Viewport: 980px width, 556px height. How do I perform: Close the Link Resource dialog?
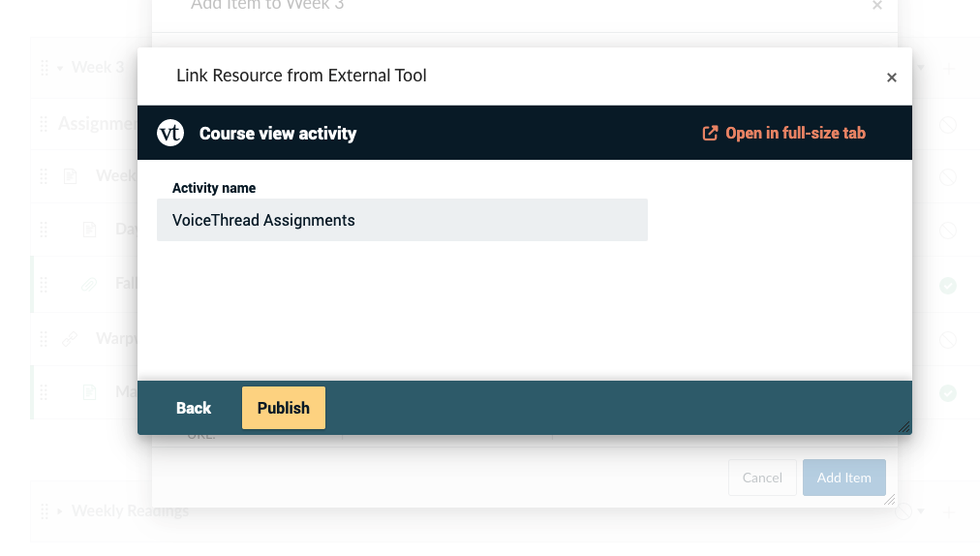point(891,77)
